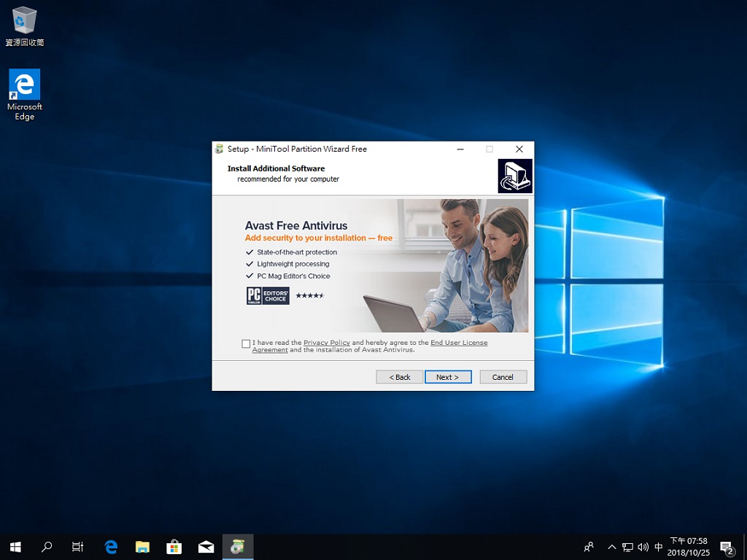
Task: Cancel the MiniTool setup
Action: click(x=503, y=377)
